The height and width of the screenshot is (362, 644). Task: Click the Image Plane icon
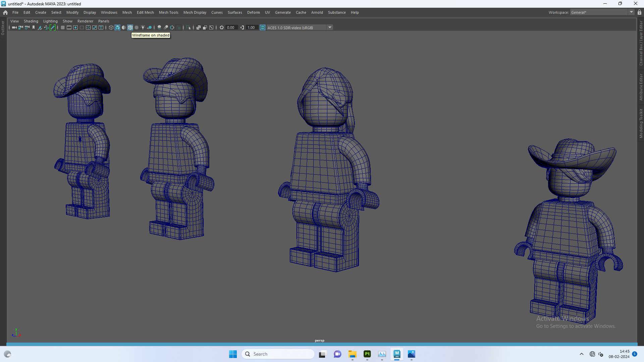coord(40,27)
